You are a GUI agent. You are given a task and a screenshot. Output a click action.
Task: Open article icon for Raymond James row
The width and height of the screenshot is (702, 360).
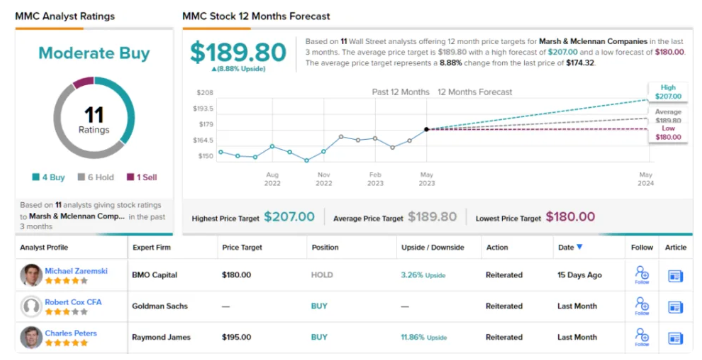pyautogui.click(x=675, y=338)
